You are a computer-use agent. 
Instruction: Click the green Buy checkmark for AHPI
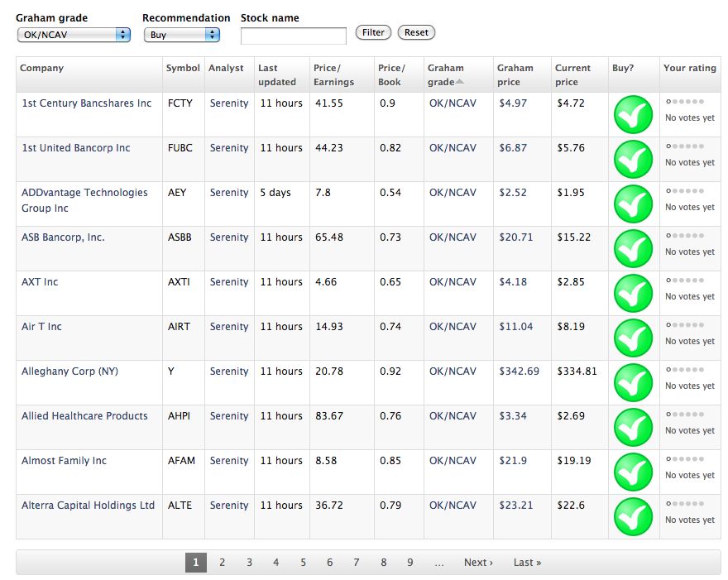point(633,427)
